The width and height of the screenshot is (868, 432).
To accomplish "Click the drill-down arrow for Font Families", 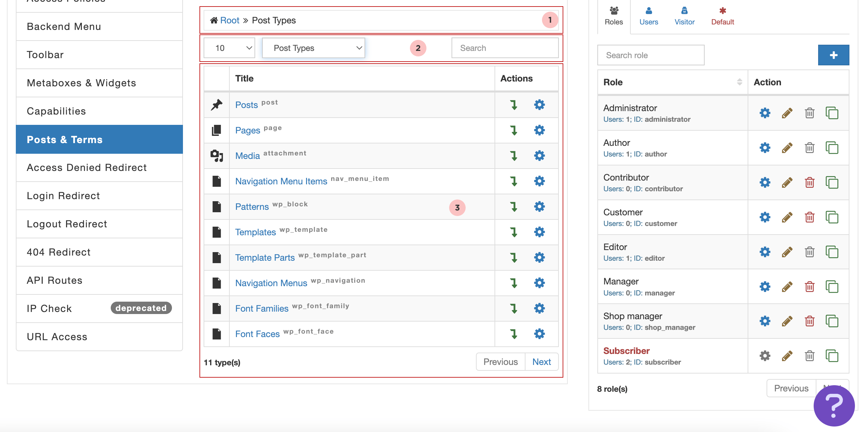I will pyautogui.click(x=514, y=308).
